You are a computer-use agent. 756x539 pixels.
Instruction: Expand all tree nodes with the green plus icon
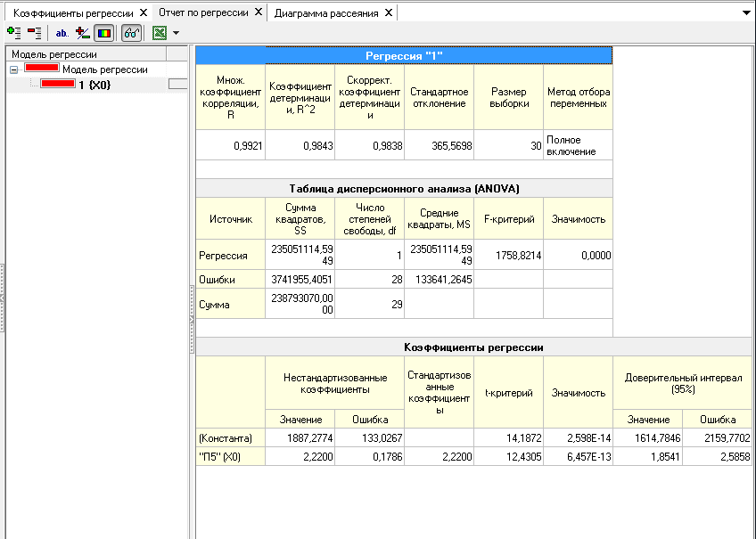pyautogui.click(x=14, y=33)
